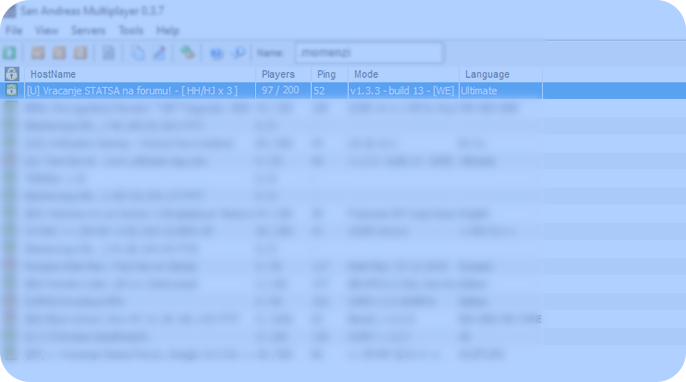Click the gray document toolbar icon

(108, 53)
